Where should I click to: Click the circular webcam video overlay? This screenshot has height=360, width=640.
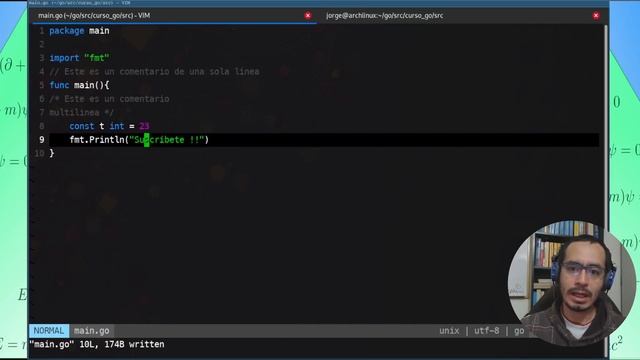(571, 283)
